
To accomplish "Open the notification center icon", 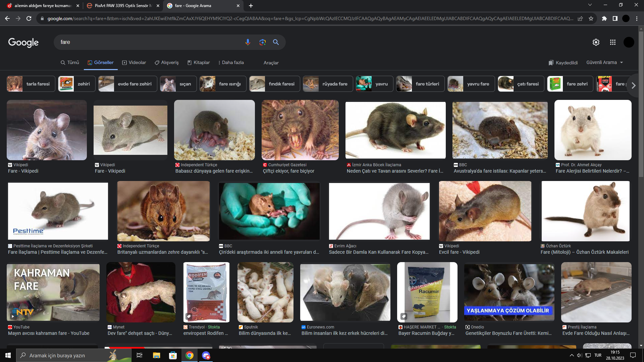I will pos(633,355).
